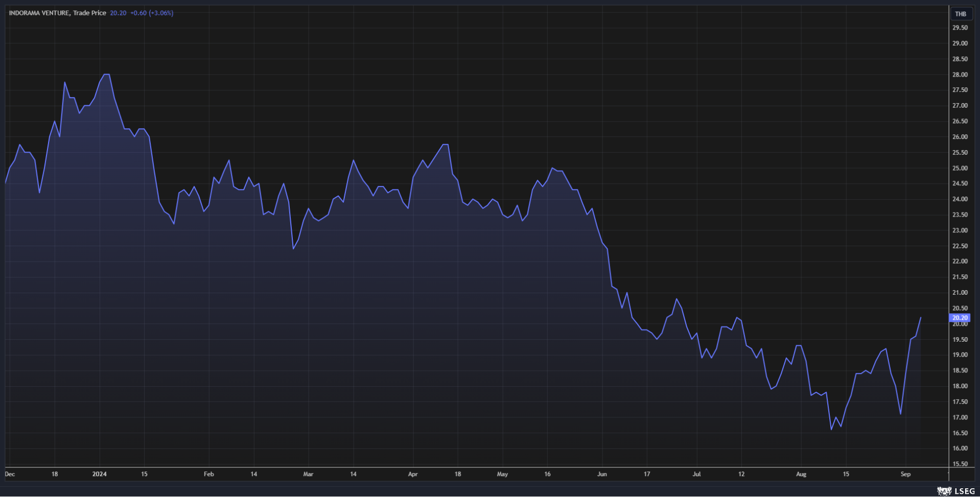Click the Jun label on time axis
980x497 pixels.
click(602, 474)
